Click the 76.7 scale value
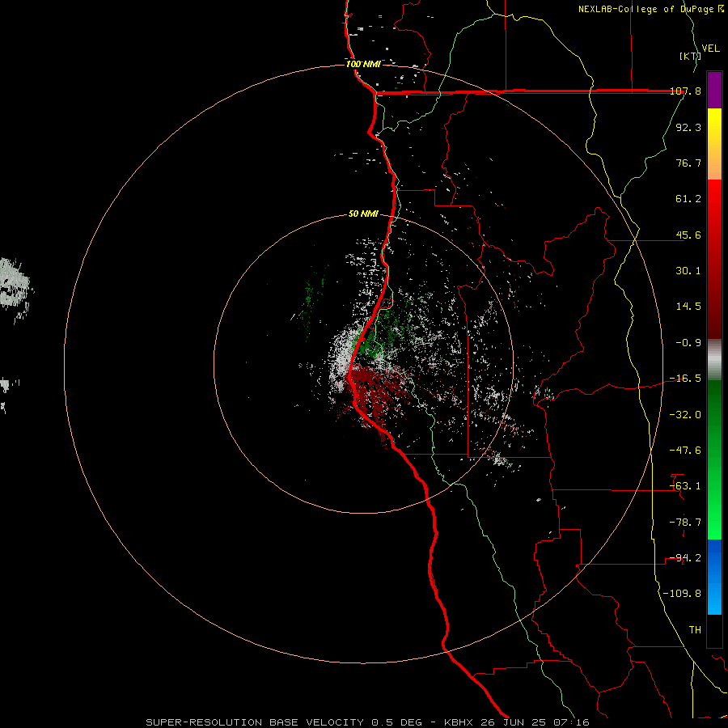 click(x=688, y=163)
